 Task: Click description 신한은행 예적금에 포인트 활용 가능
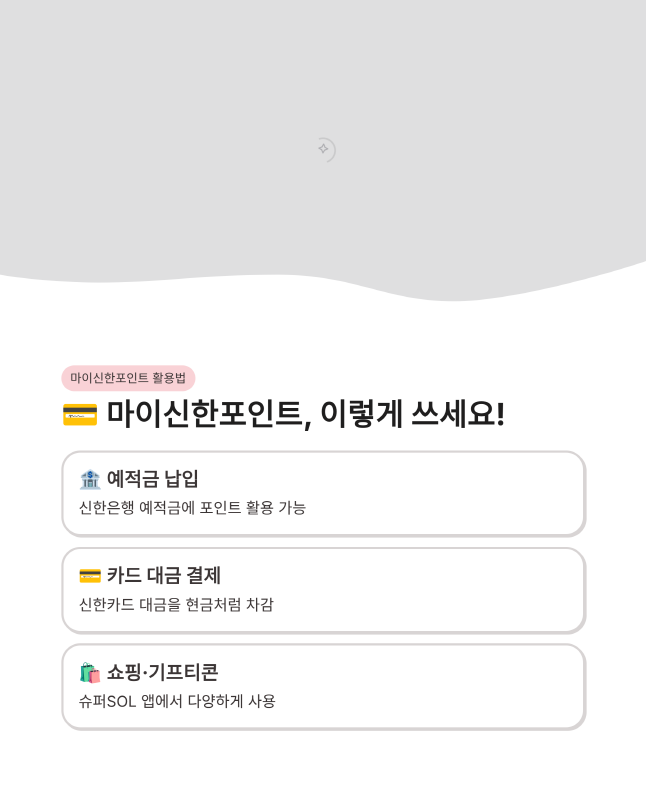[x=193, y=508]
